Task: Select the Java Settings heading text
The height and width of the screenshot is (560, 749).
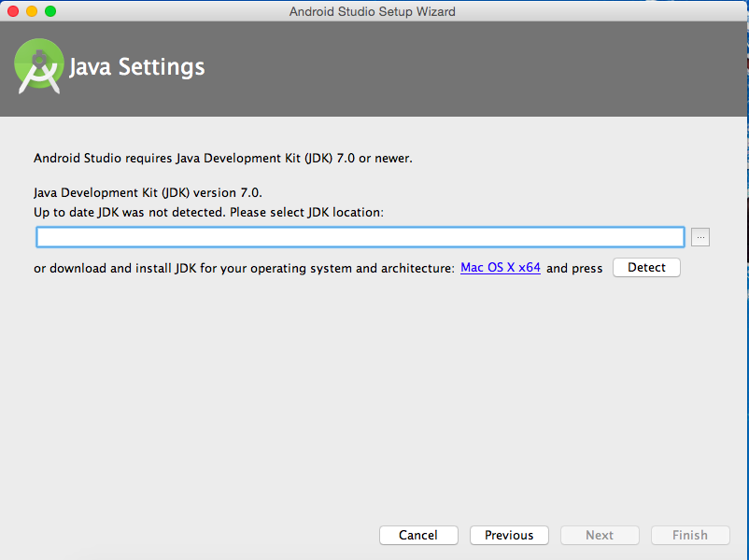Action: tap(137, 67)
